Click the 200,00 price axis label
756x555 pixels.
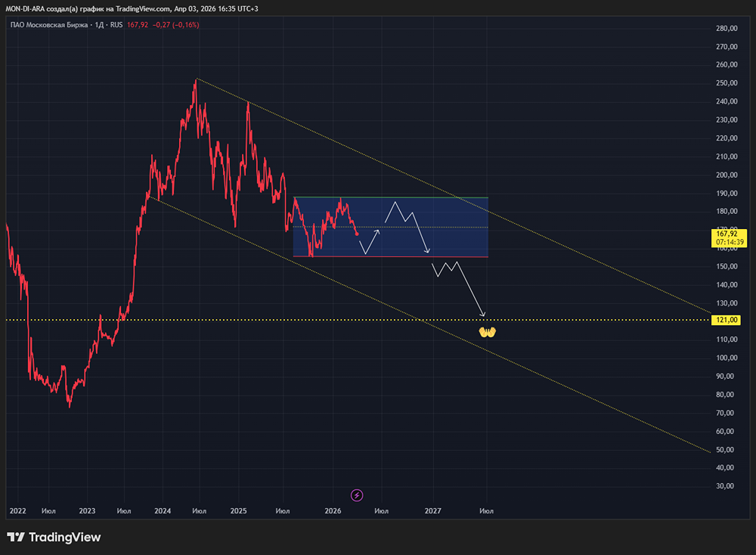[x=727, y=175]
